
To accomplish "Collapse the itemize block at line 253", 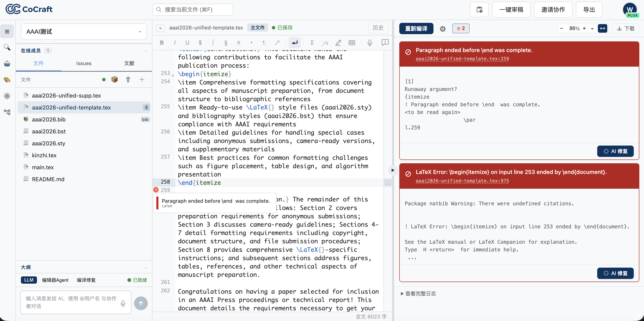I will (x=173, y=75).
